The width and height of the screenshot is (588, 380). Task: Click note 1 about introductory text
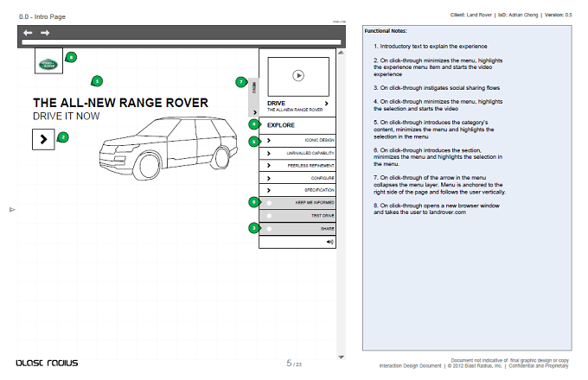click(430, 47)
